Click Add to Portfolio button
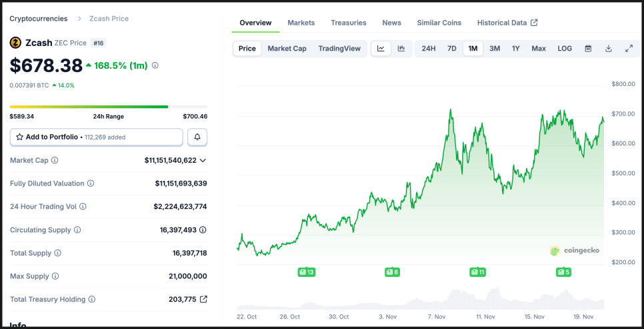The width and height of the screenshot is (644, 329). pos(96,137)
